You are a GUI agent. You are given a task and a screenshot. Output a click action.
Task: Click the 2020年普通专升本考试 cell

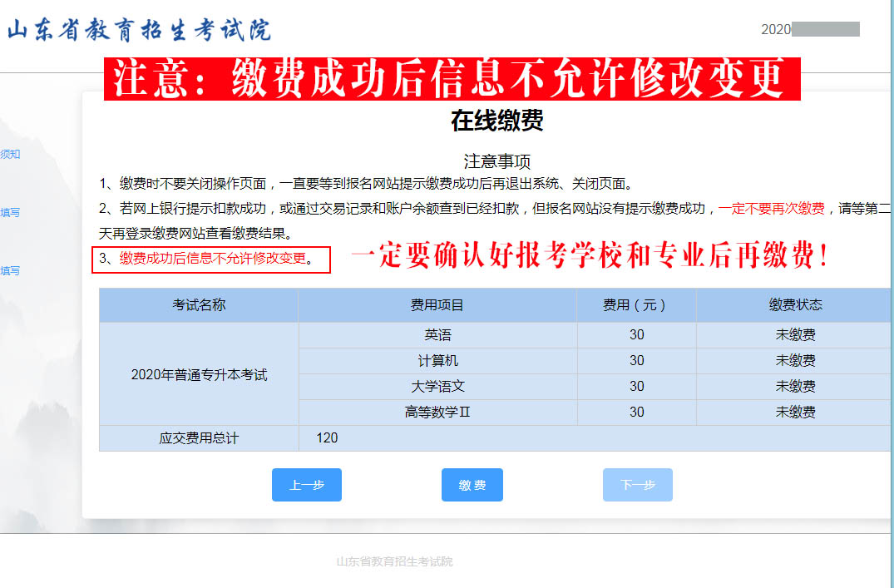(199, 374)
